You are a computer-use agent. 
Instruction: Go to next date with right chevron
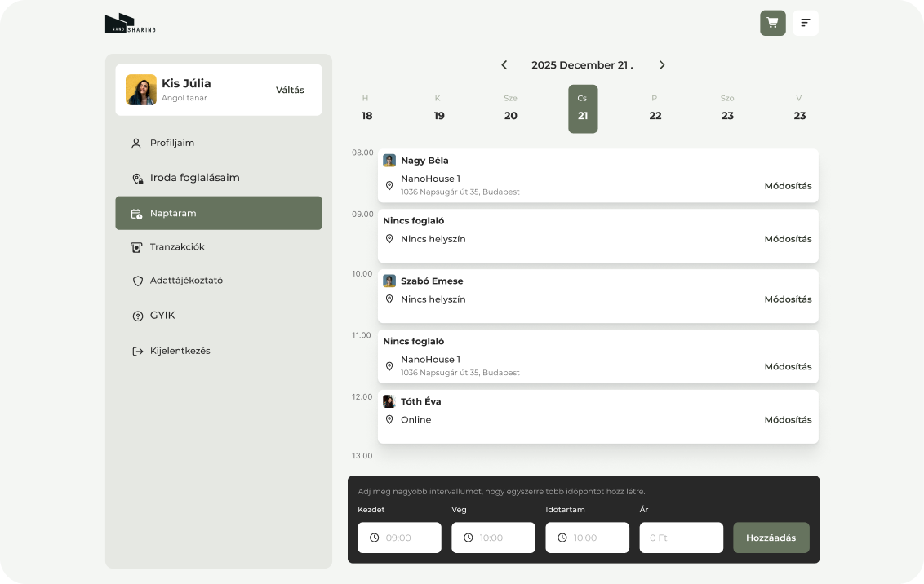click(x=662, y=64)
